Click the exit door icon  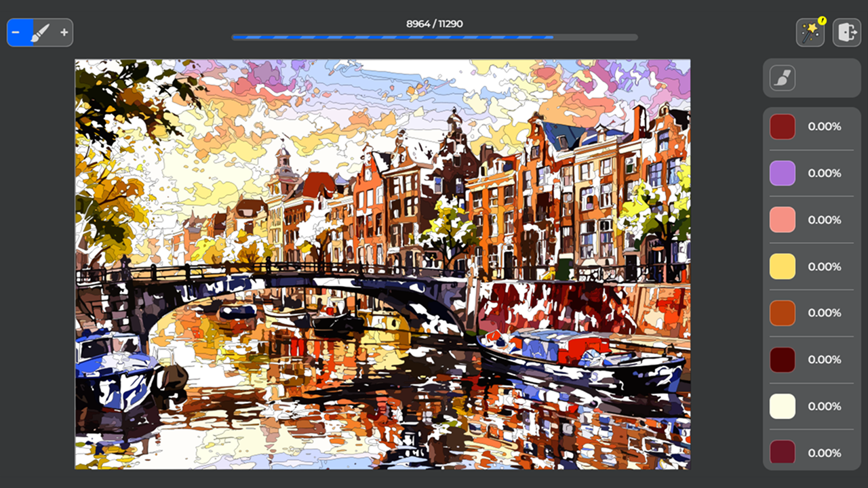[x=847, y=32]
